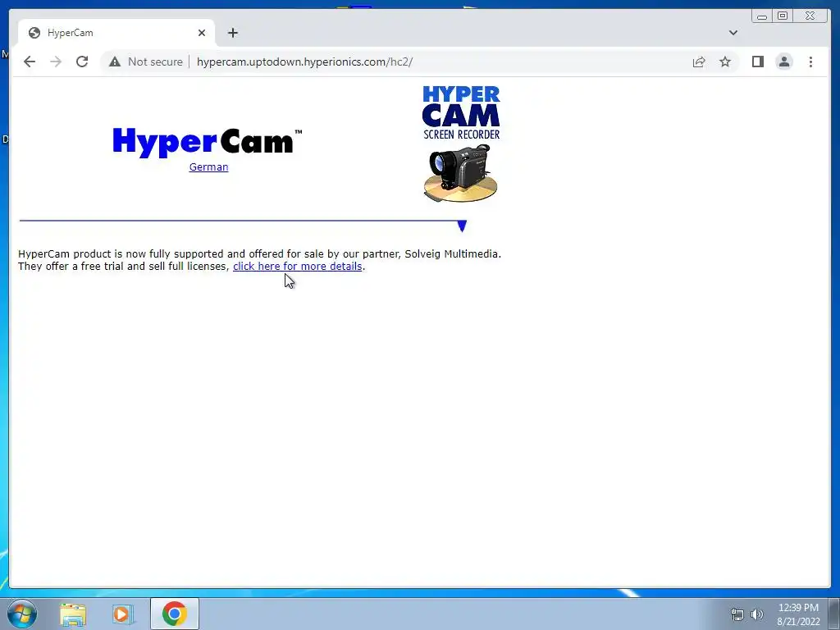The image size is (840, 630).
Task: Follow the 'click here for more details' link
Action: 297,267
